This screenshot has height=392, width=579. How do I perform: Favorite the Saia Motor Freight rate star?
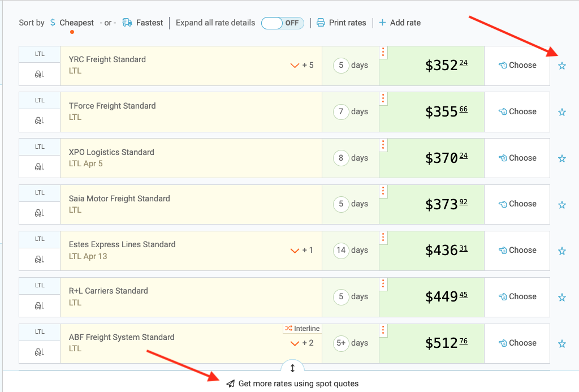coord(562,205)
